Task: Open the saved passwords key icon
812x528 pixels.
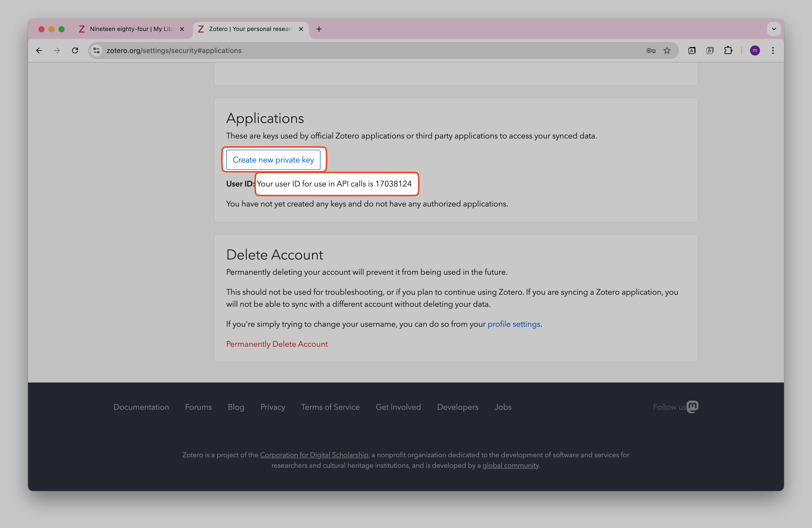Action: 650,50
